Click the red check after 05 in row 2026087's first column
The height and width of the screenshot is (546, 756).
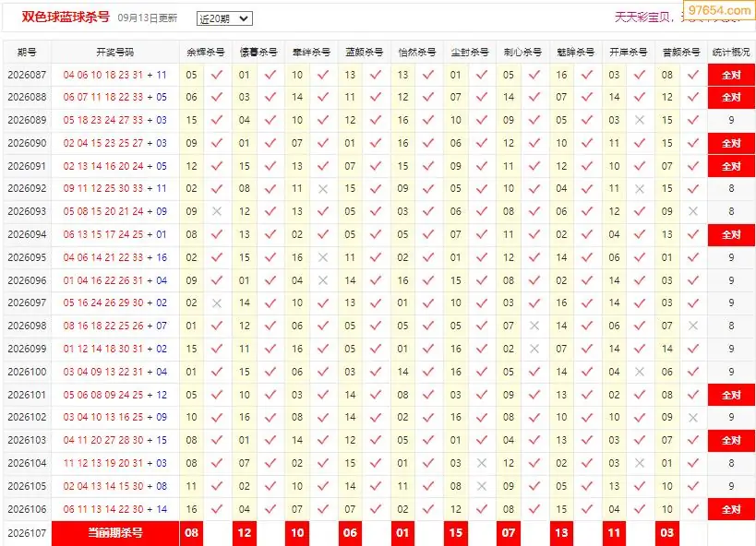[217, 75]
